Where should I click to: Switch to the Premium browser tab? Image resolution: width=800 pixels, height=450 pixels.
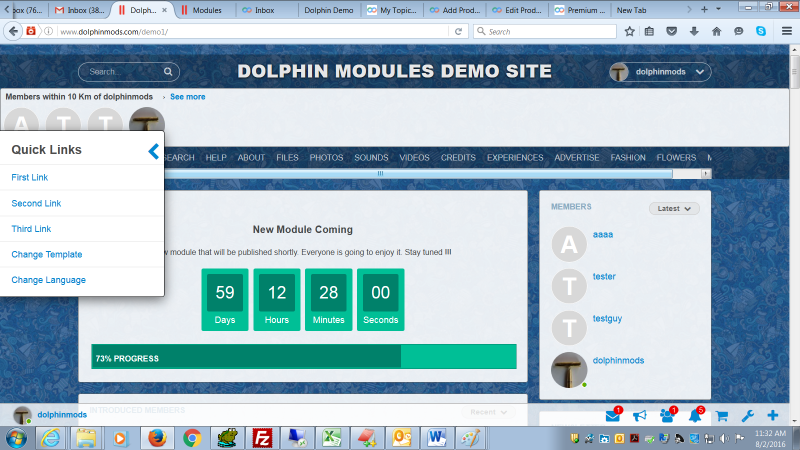(x=580, y=10)
